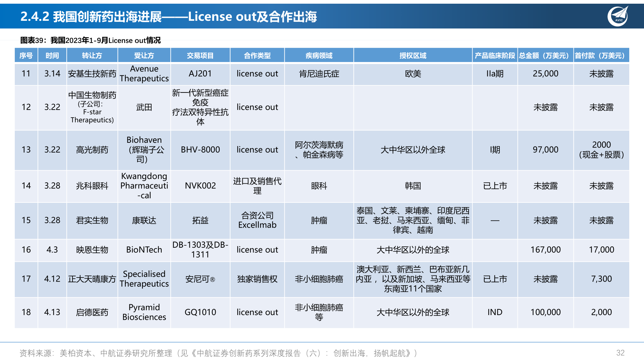Click the '疾病领域' column header
Screen dimensions: 644x362
(319, 55)
